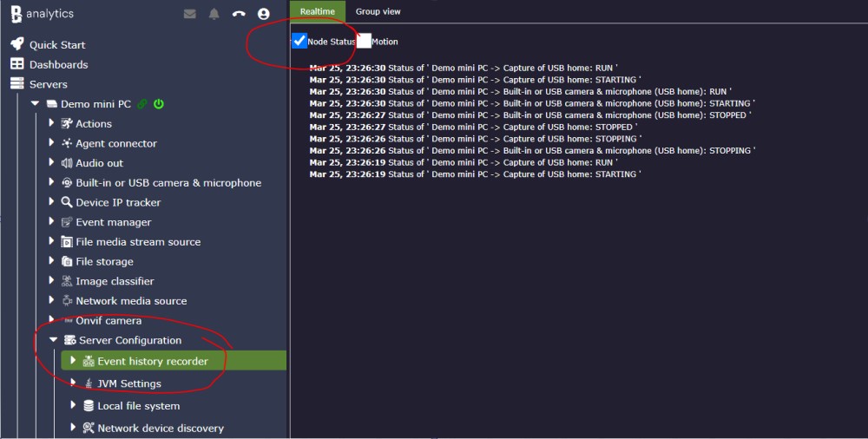Collapse the Demo mini PC server node
Screen dimensions: 868x439
pos(35,104)
